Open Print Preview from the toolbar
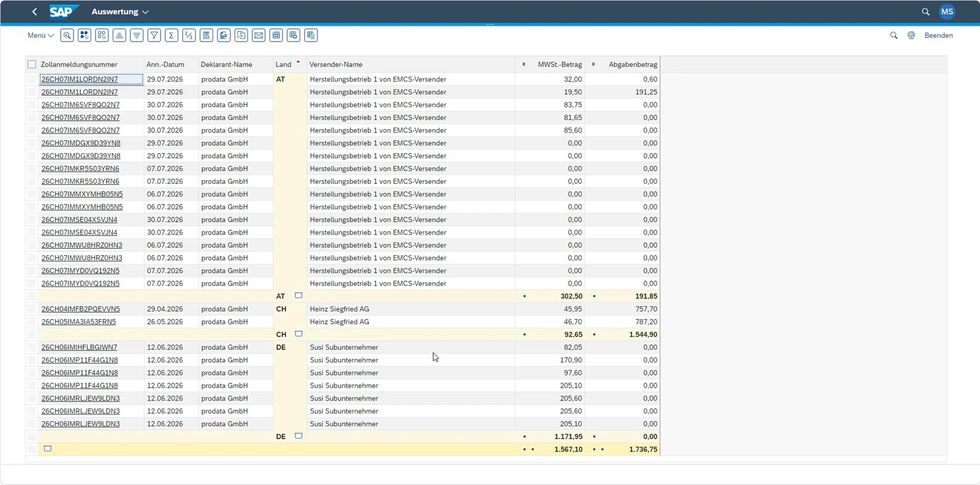Screen dimensions: 980x485 [206, 36]
